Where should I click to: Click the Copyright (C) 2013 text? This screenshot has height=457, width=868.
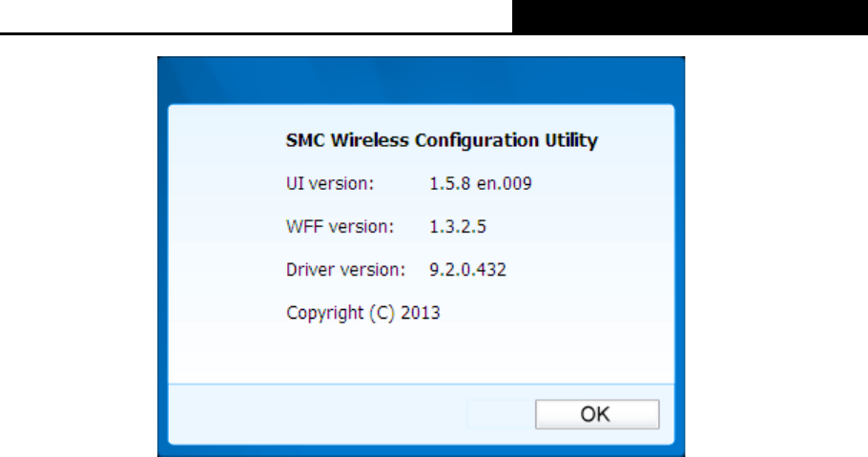pyautogui.click(x=363, y=312)
